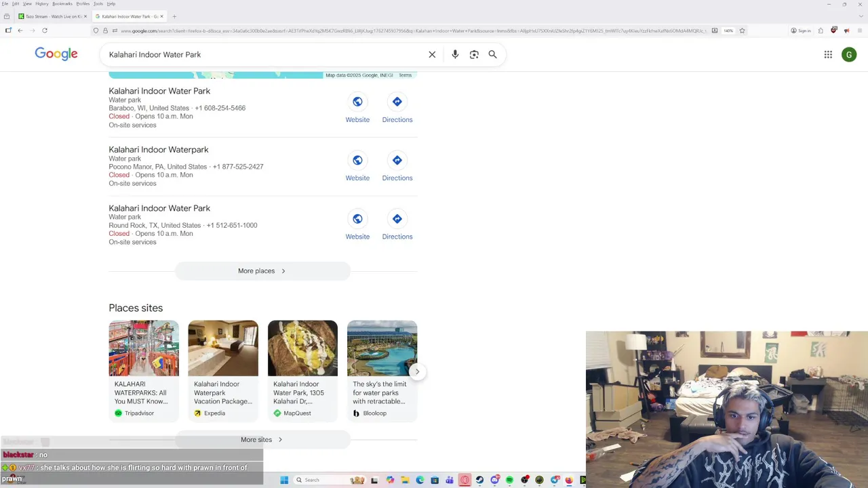Open File Explorer from the taskbar
This screenshot has height=488, width=868.
tap(406, 480)
